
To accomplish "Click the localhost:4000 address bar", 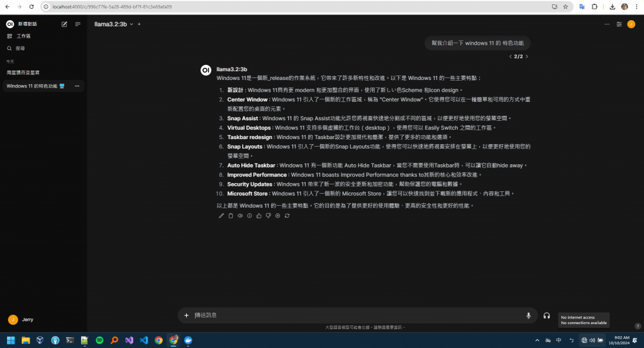I will [296, 6].
